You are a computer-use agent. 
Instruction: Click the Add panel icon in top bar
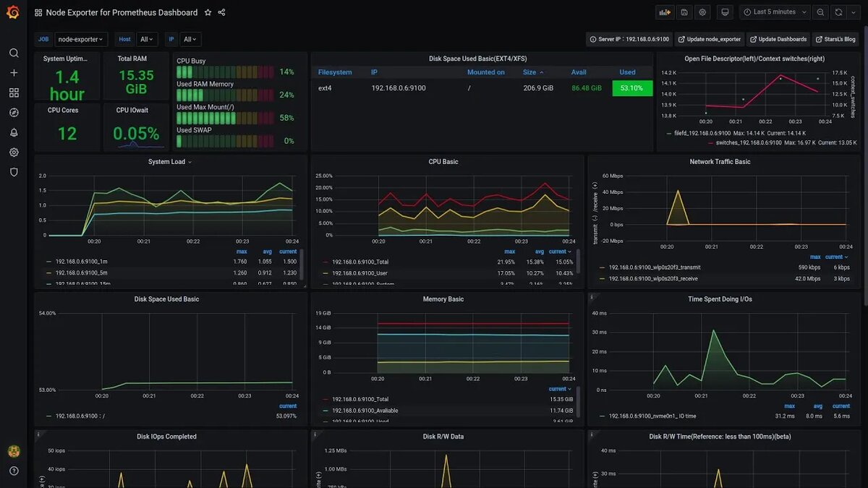664,12
